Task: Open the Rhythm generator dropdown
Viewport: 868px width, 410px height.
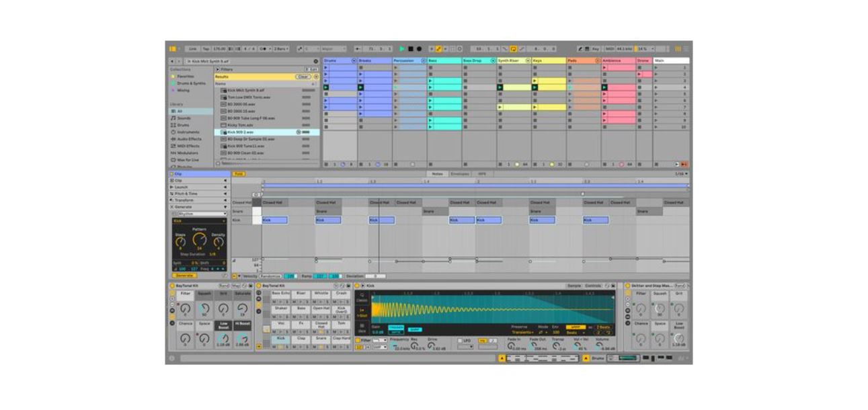Action: point(199,214)
